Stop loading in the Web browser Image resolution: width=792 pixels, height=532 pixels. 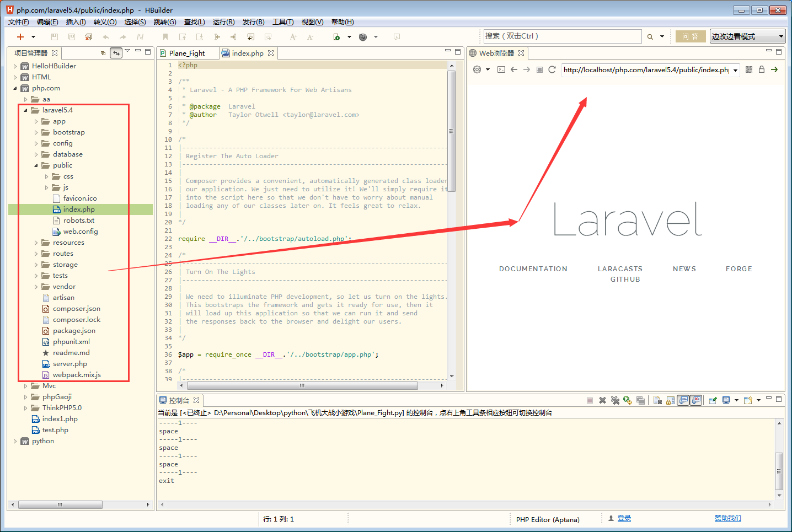pyautogui.click(x=539, y=69)
